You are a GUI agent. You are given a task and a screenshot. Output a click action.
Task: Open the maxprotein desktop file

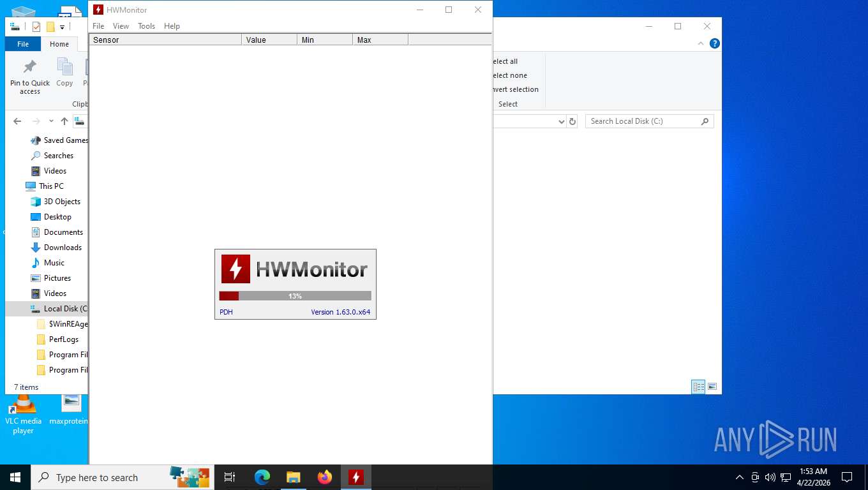point(70,410)
